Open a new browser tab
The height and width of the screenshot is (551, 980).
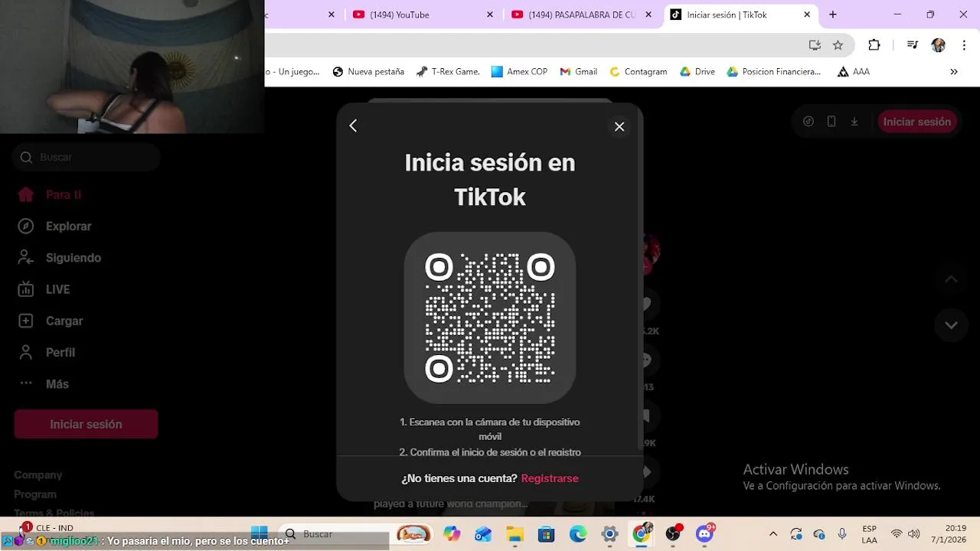point(833,15)
